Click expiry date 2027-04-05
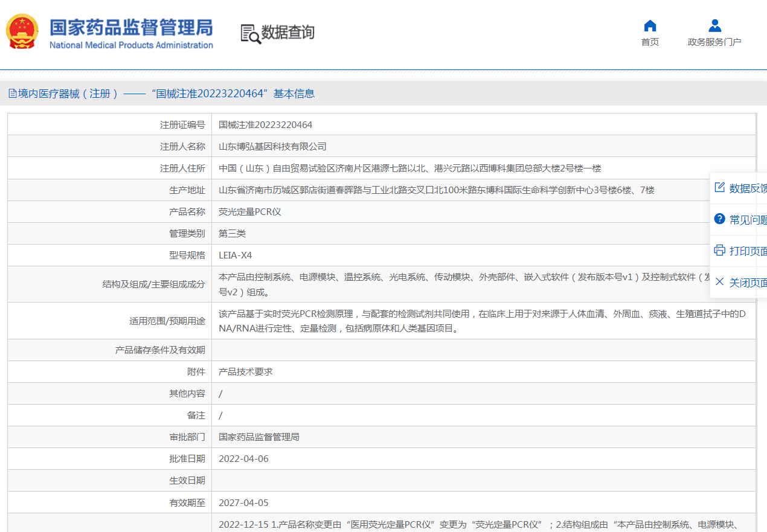This screenshot has height=532, width=767. tap(243, 502)
